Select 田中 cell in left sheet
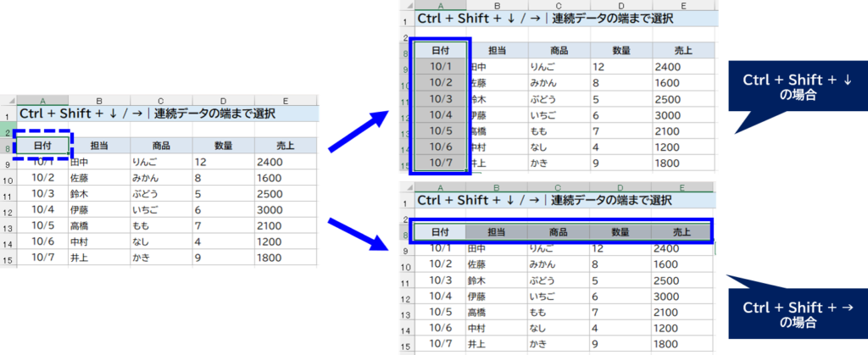Viewport: 868px width, 355px height. [x=100, y=162]
